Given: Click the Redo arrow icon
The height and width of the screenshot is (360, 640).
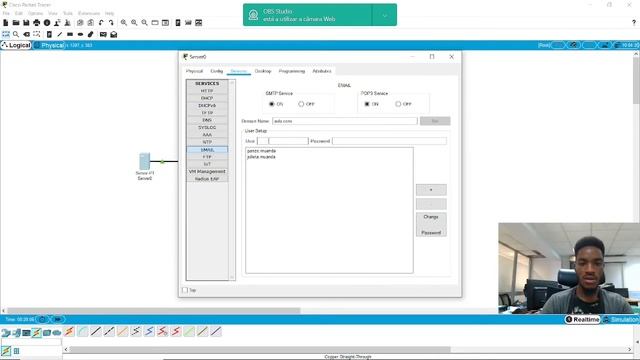Looking at the screenshot, I should tap(111, 23).
